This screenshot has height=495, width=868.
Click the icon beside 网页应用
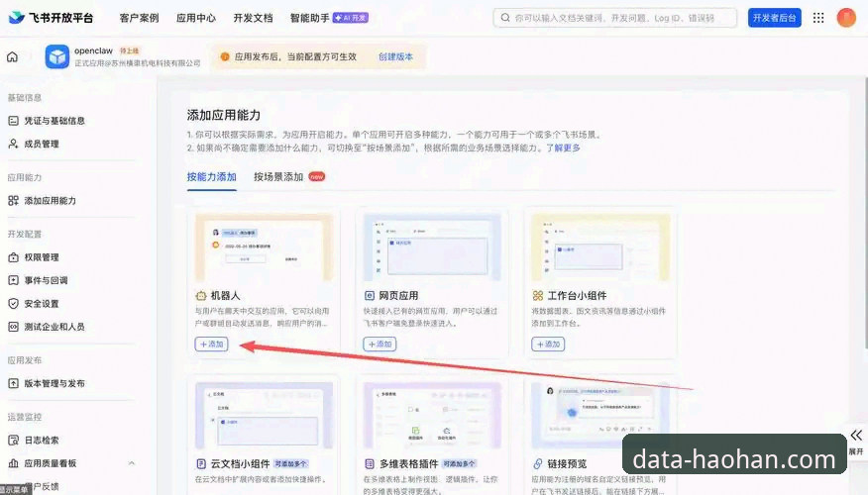coord(370,295)
